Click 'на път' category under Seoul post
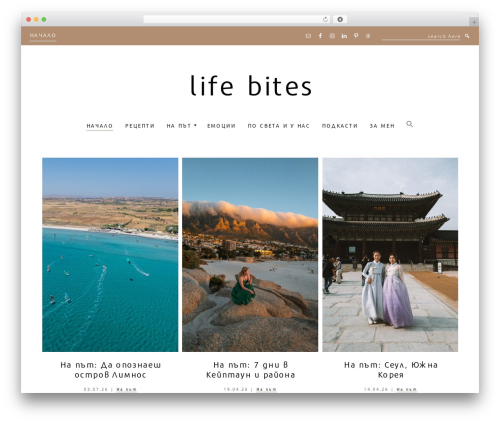The width and height of the screenshot is (500, 423). coord(406,389)
